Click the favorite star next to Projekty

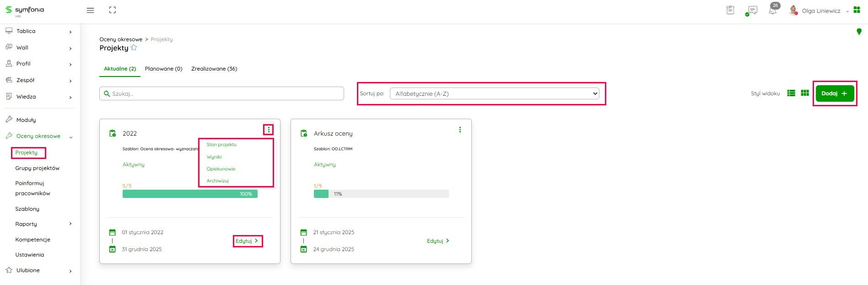(134, 48)
